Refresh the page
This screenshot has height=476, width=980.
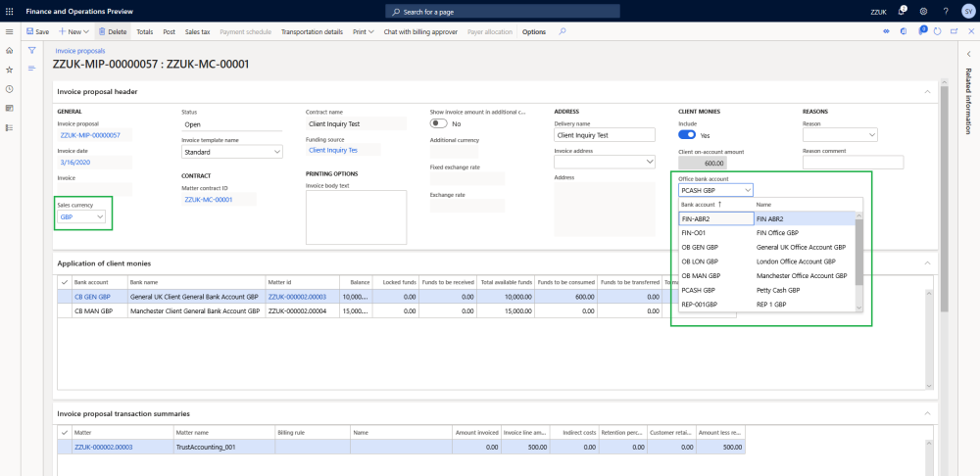[x=937, y=31]
